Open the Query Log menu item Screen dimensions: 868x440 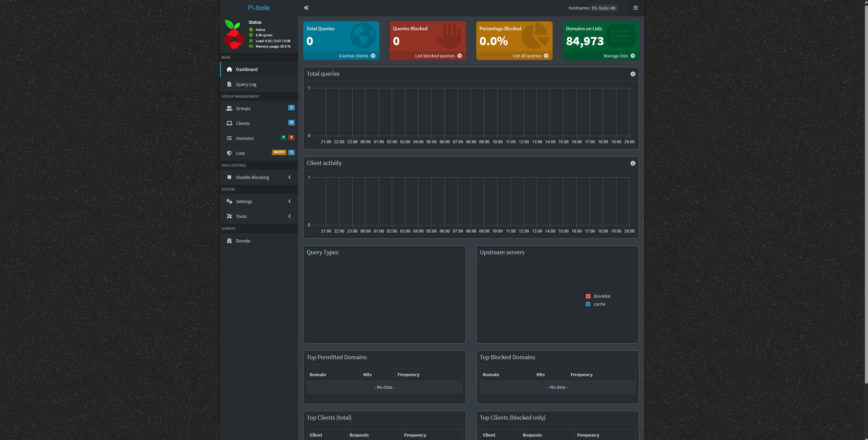point(259,84)
